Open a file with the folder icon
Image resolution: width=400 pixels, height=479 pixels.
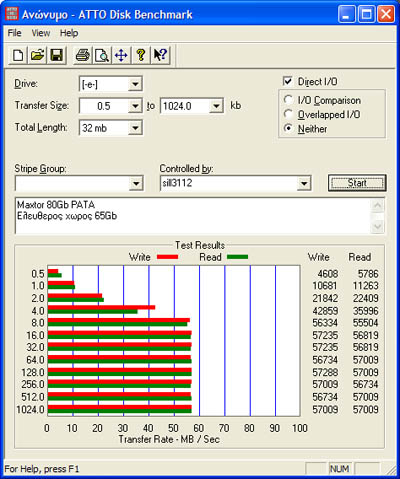click(x=37, y=55)
